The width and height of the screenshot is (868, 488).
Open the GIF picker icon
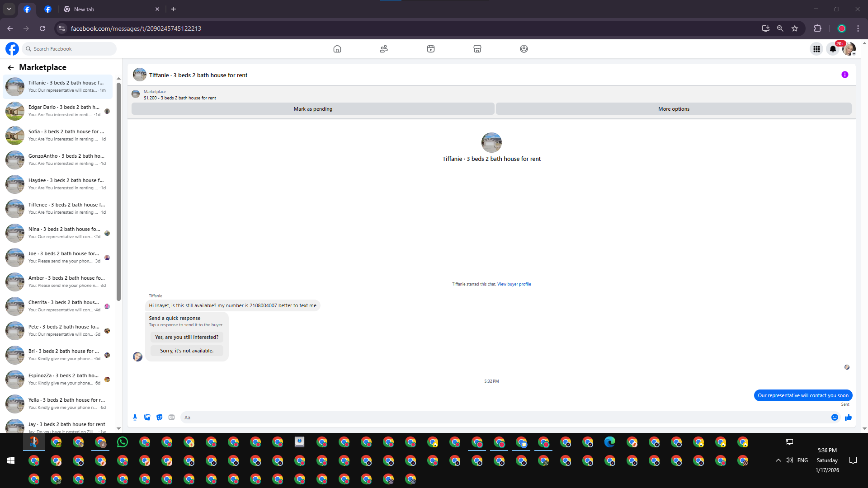171,418
